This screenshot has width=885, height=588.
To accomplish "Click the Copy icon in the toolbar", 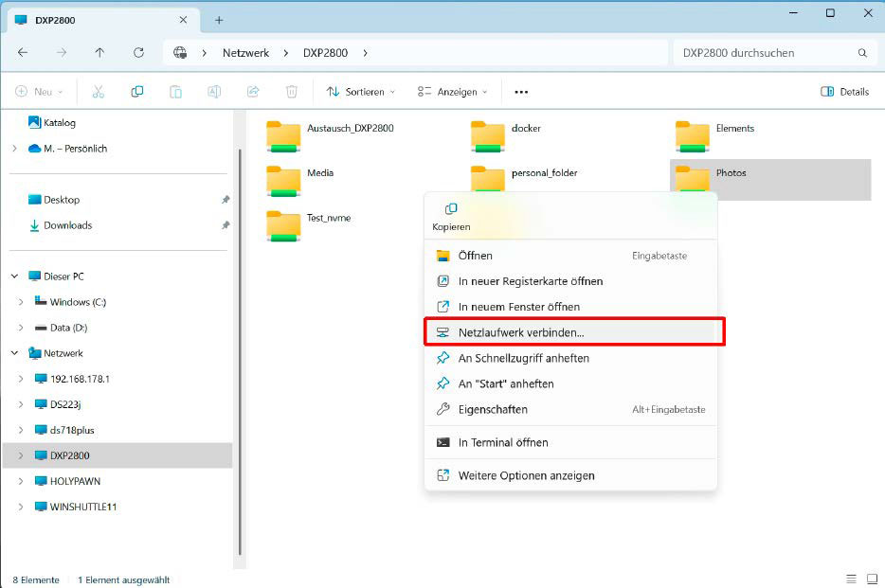I will click(x=136, y=91).
